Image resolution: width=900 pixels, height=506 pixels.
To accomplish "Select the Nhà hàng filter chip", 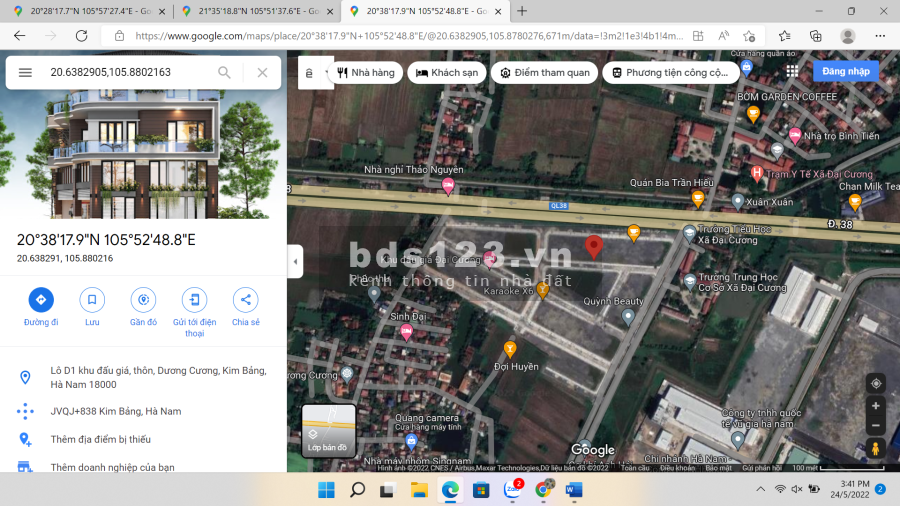I will (x=366, y=73).
